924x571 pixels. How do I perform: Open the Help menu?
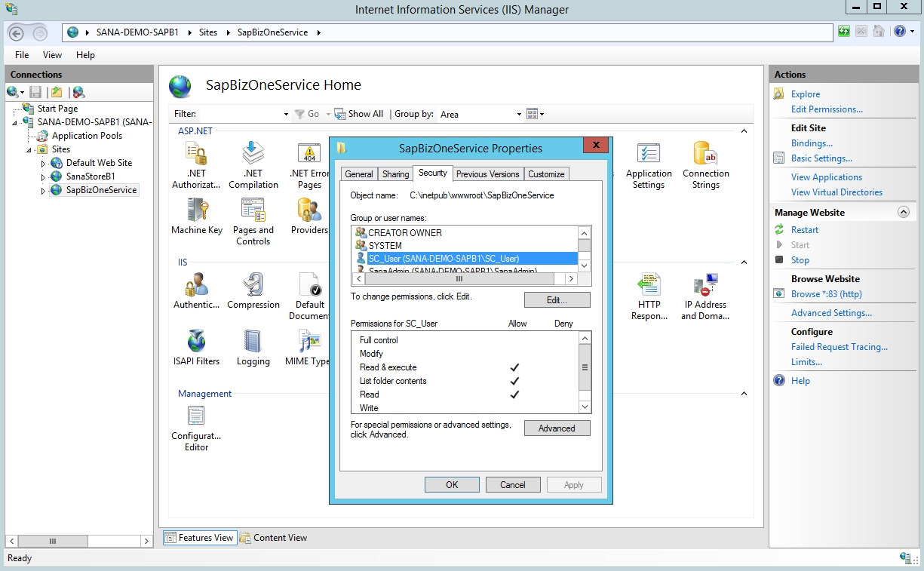click(x=85, y=55)
